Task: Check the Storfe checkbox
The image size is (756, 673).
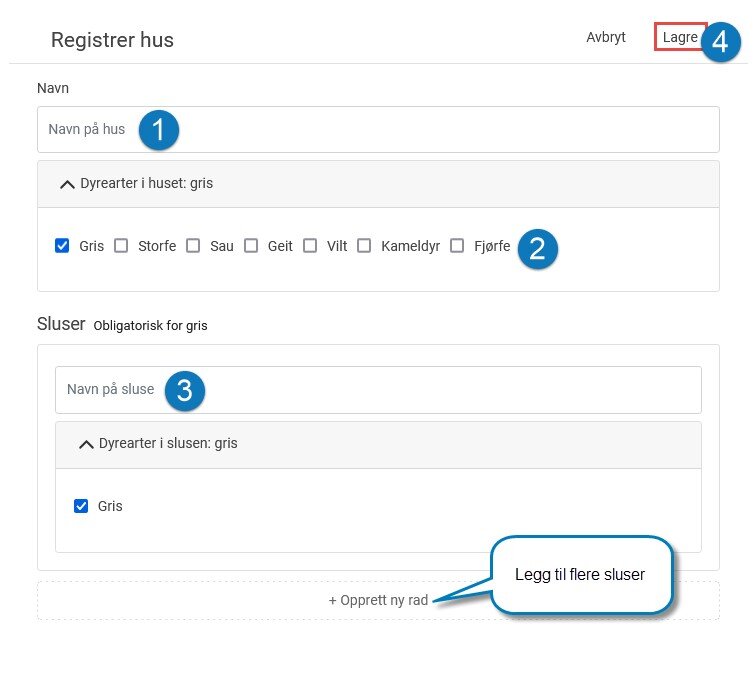Action: tap(121, 246)
